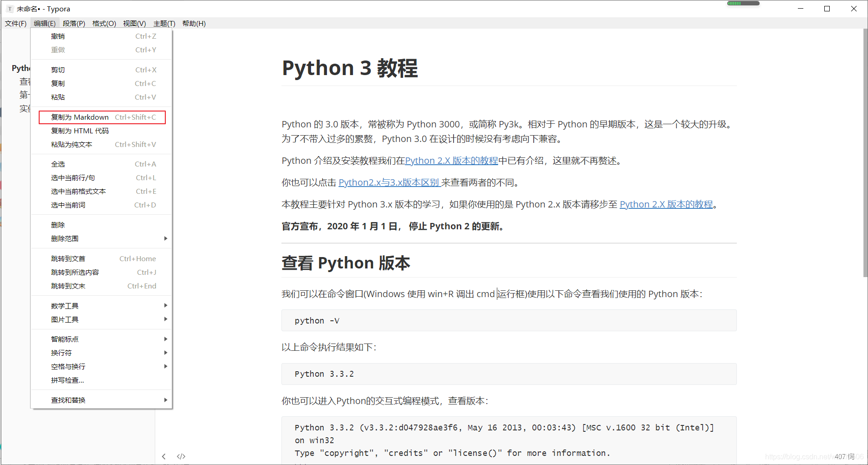
Task: Open the 编辑(E) menu
Action: tap(45, 23)
